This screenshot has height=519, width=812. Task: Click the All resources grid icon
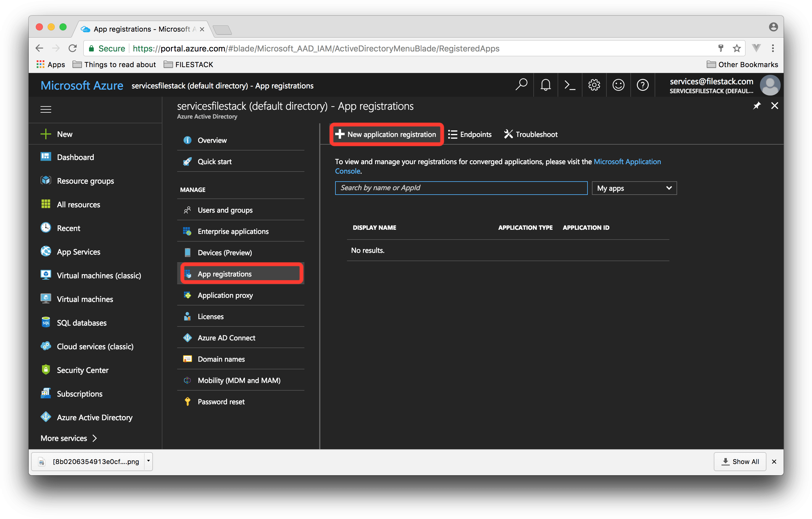point(46,204)
